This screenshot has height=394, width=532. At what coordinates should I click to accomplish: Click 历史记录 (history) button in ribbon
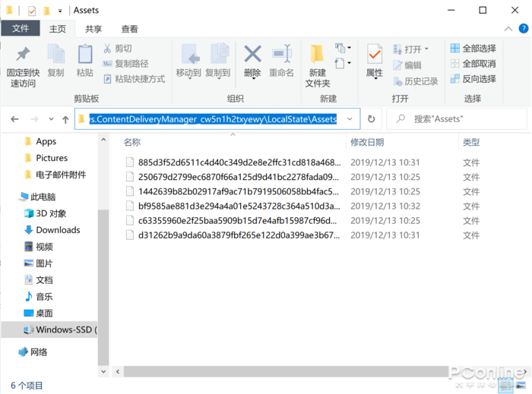415,81
